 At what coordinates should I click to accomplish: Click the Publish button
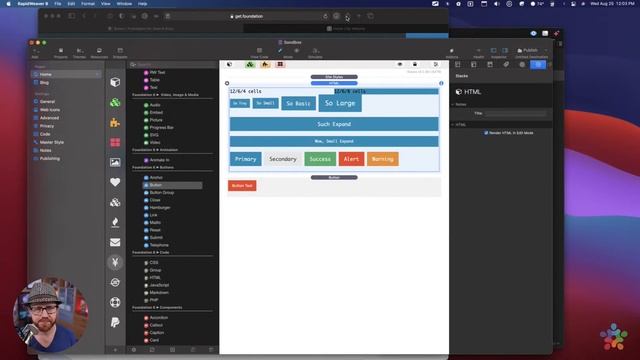point(531,50)
